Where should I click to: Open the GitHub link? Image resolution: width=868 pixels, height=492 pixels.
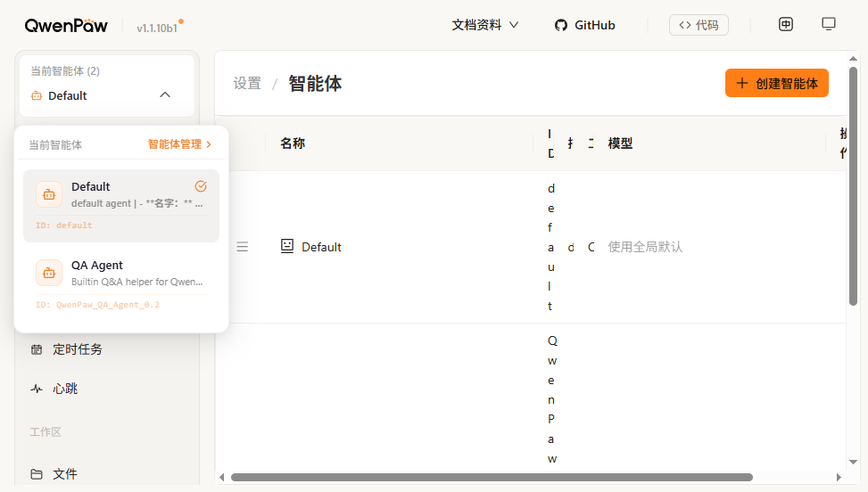(x=584, y=26)
